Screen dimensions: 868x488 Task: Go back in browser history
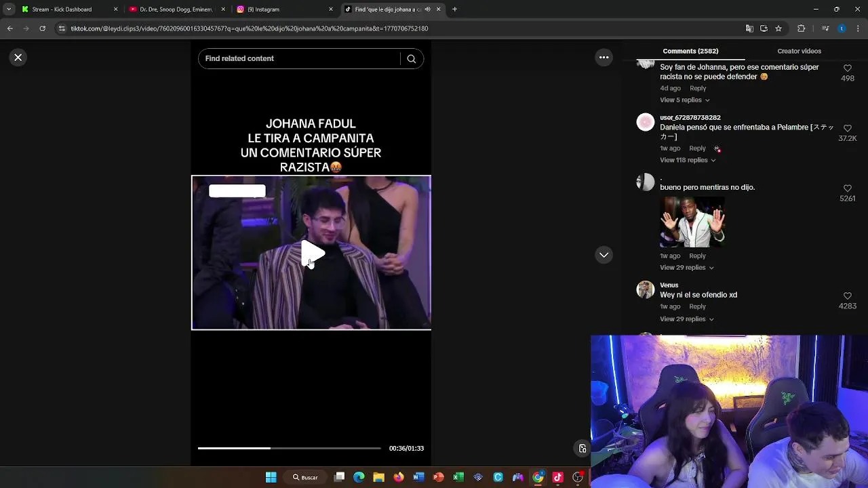coord(9,28)
